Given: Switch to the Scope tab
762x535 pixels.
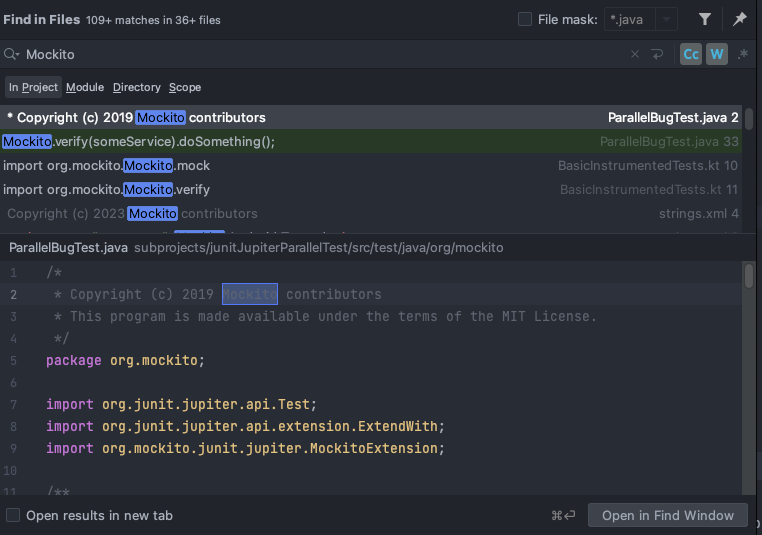Looking at the screenshot, I should tap(185, 87).
